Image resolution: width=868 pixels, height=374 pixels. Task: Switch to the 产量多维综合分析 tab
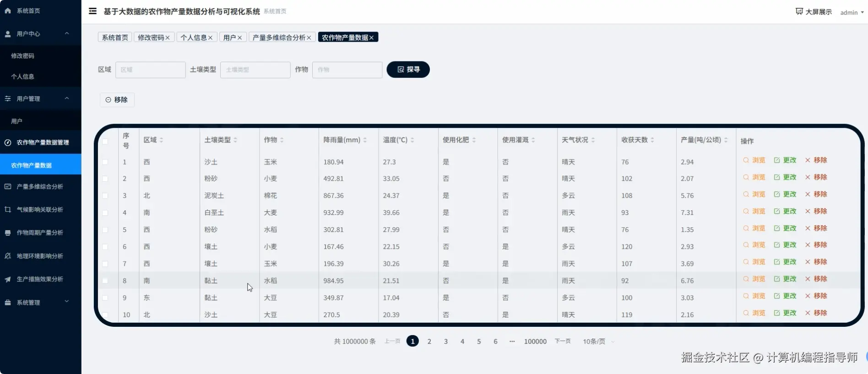(x=279, y=38)
